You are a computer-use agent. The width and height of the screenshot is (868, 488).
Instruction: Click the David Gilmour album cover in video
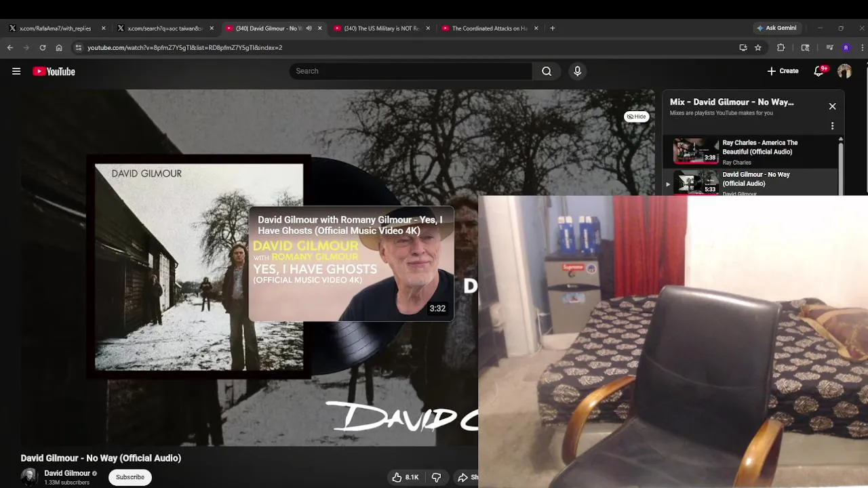199,267
